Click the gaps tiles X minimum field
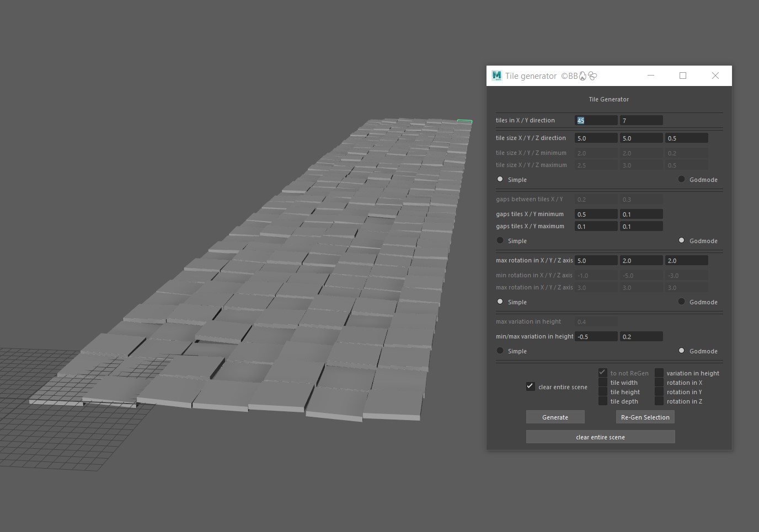The height and width of the screenshot is (532, 759). [596, 214]
